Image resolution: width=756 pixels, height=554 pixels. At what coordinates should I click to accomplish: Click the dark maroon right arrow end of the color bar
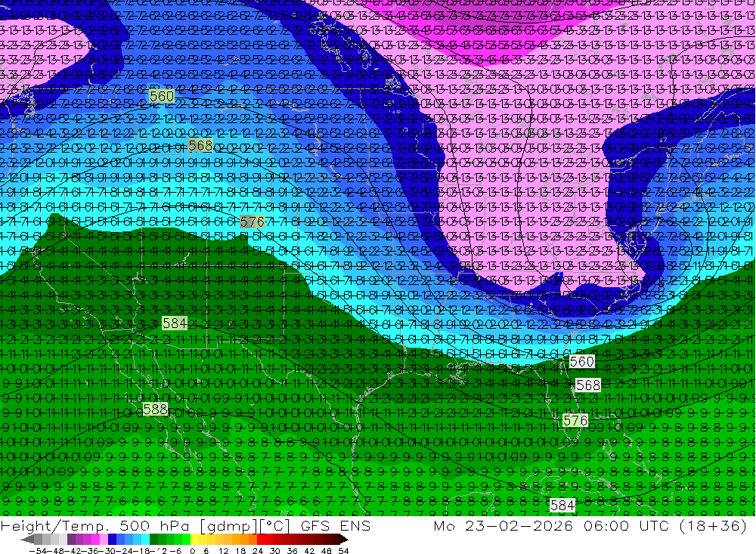pyautogui.click(x=344, y=540)
